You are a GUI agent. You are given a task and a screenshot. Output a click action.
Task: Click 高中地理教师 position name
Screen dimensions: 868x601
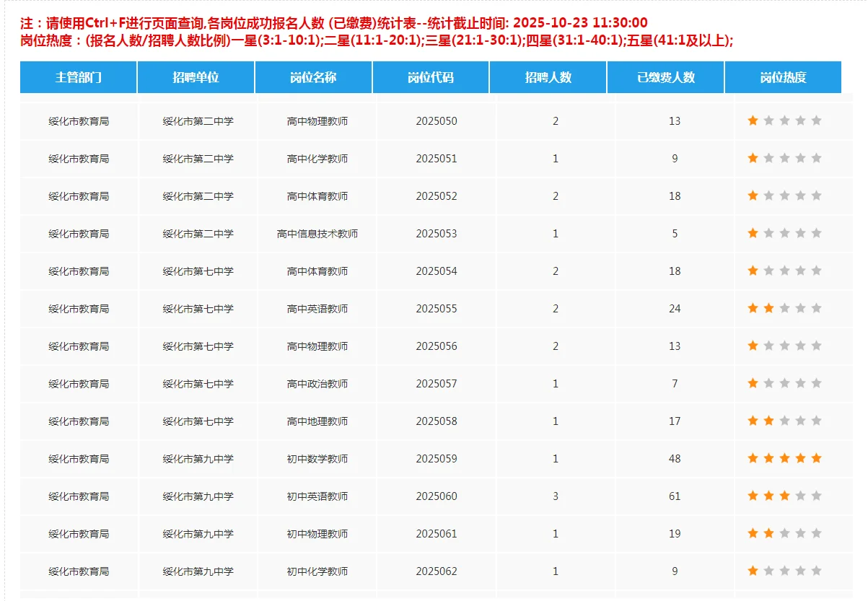tap(317, 421)
